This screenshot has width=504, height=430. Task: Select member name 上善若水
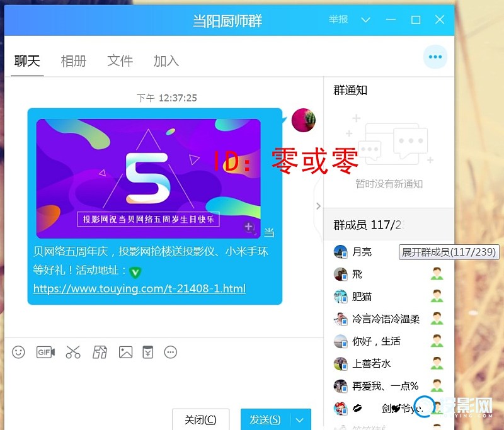[x=372, y=363]
